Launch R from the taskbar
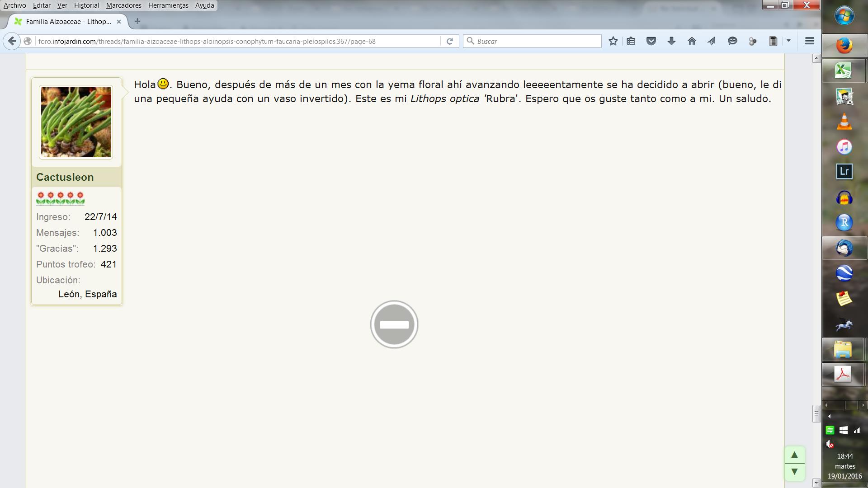The image size is (868, 488). pyautogui.click(x=844, y=222)
